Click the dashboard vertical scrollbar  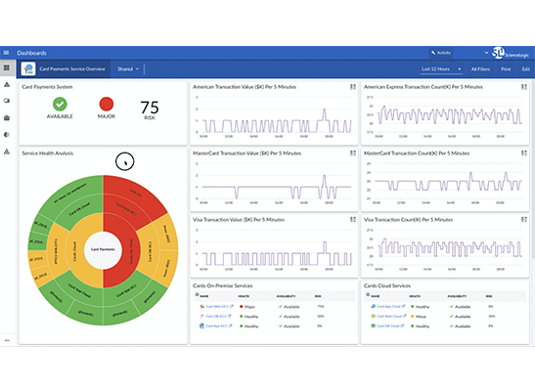[x=533, y=170]
